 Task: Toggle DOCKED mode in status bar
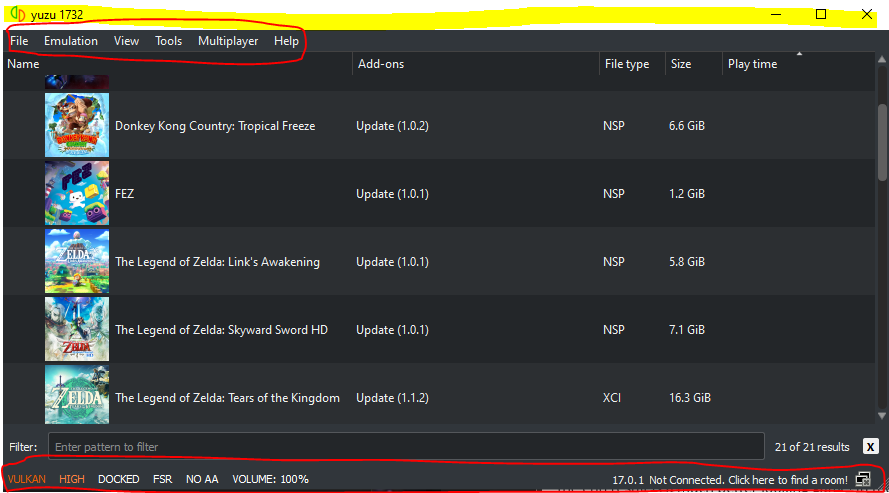coord(118,479)
